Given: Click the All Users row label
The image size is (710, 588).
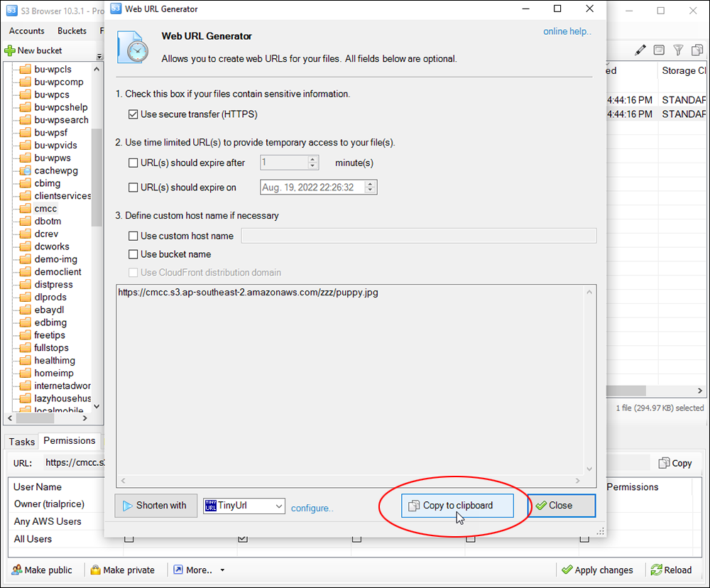Looking at the screenshot, I should 33,539.
